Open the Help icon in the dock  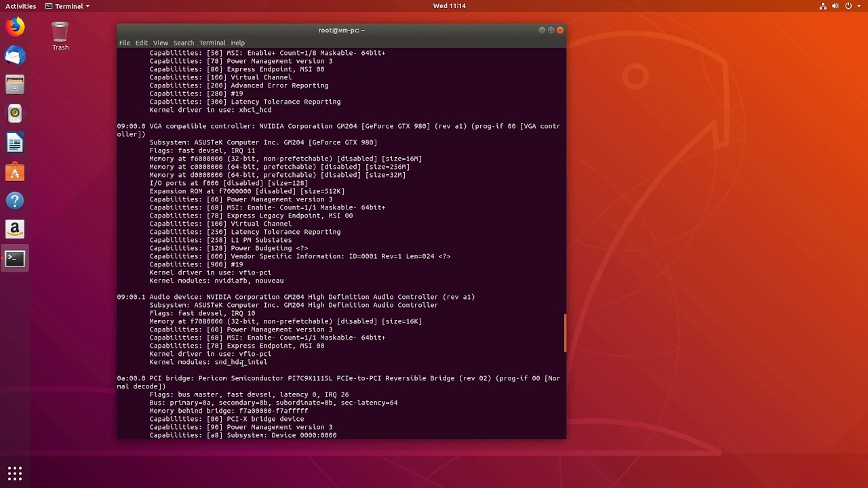pos(15,201)
